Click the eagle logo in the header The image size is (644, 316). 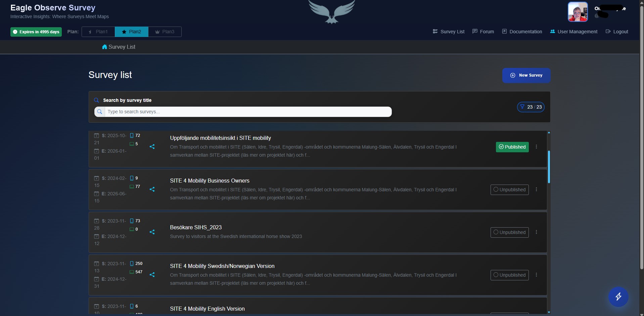coord(331,12)
